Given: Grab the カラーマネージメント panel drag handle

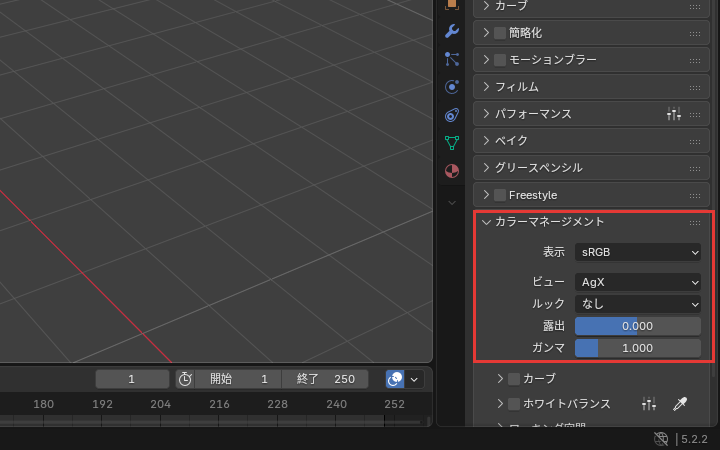Looking at the screenshot, I should (x=695, y=222).
